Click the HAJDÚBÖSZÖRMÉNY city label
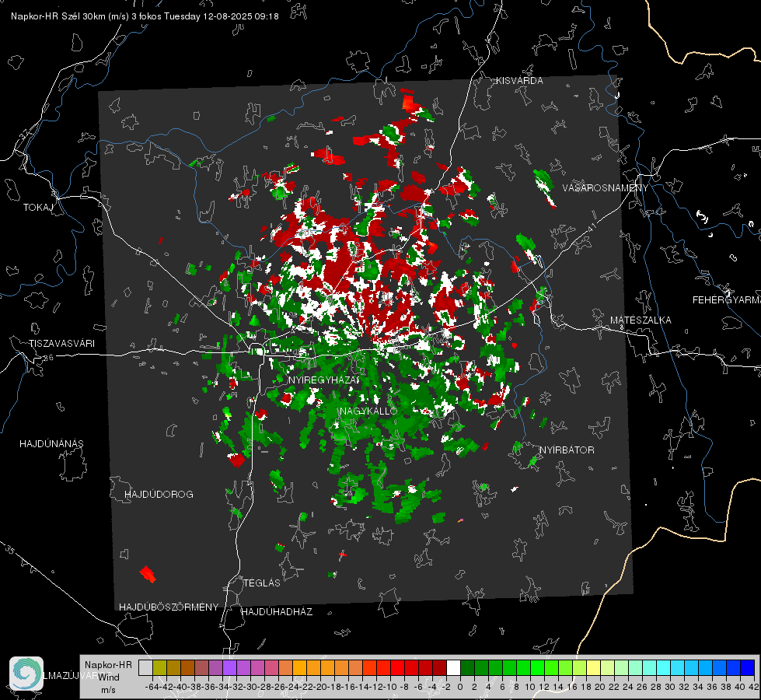This screenshot has height=700, width=761. pos(169,607)
